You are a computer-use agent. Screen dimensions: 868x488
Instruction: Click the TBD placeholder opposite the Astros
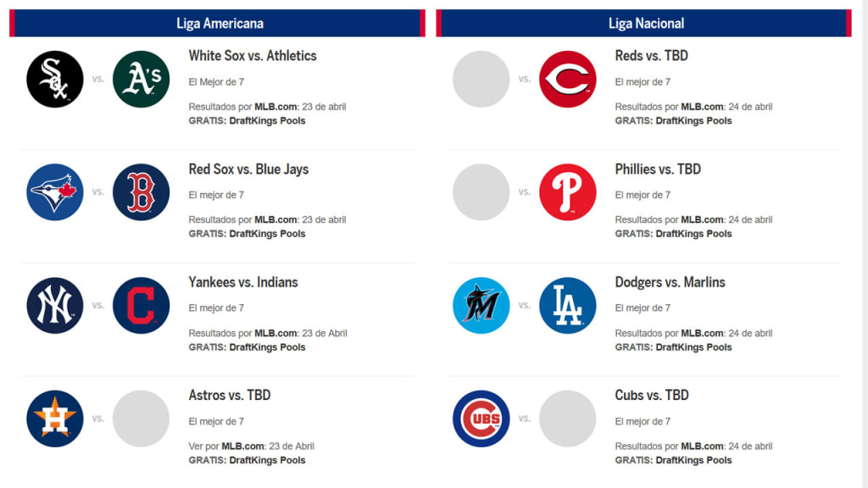(141, 419)
